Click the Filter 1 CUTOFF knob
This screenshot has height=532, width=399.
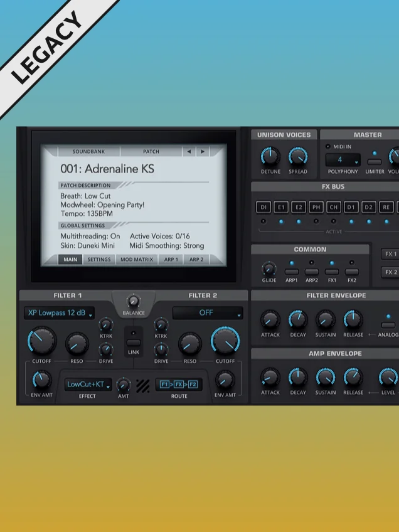coord(42,341)
